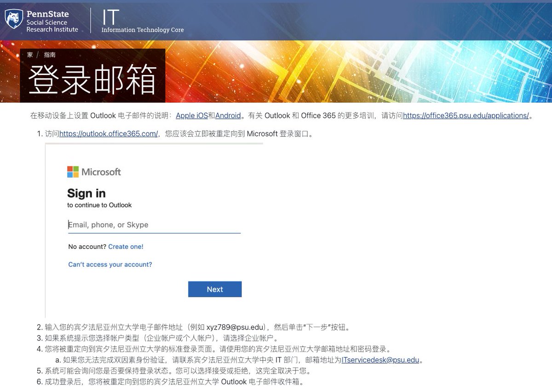Click the 'No account?' text

[x=87, y=247]
